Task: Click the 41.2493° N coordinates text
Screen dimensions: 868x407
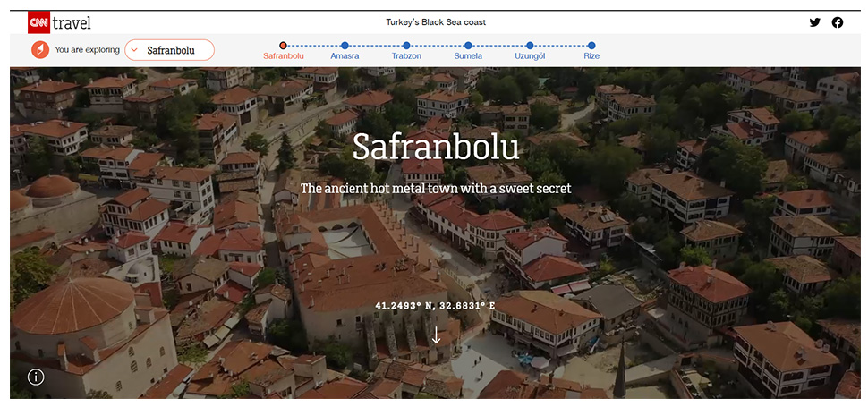Action: 436,306
